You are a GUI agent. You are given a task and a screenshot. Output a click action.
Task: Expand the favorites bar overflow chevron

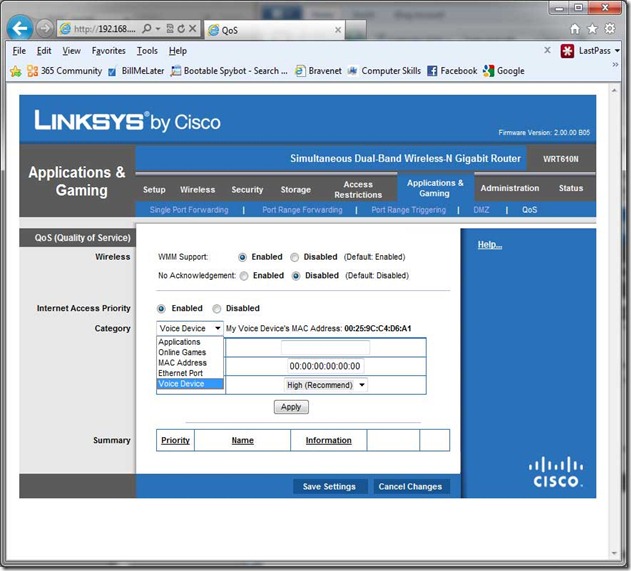pyautogui.click(x=615, y=65)
